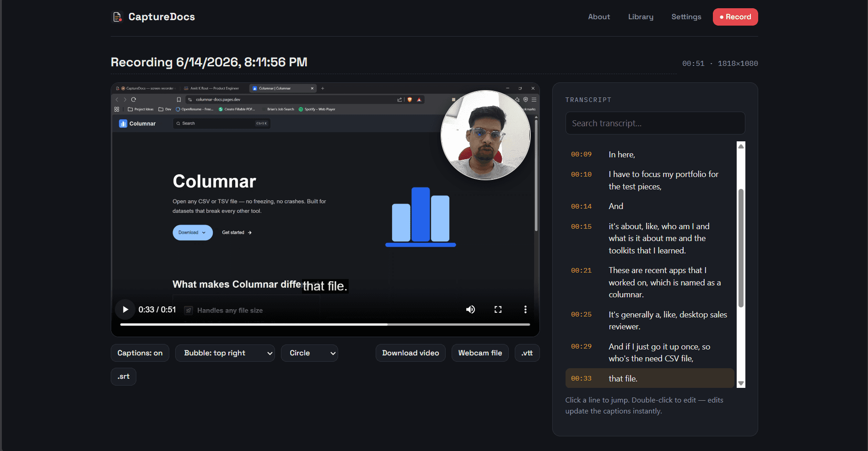Viewport: 868px width, 451px height.
Task: Click transcript scrollbar down arrow
Action: pos(741,383)
